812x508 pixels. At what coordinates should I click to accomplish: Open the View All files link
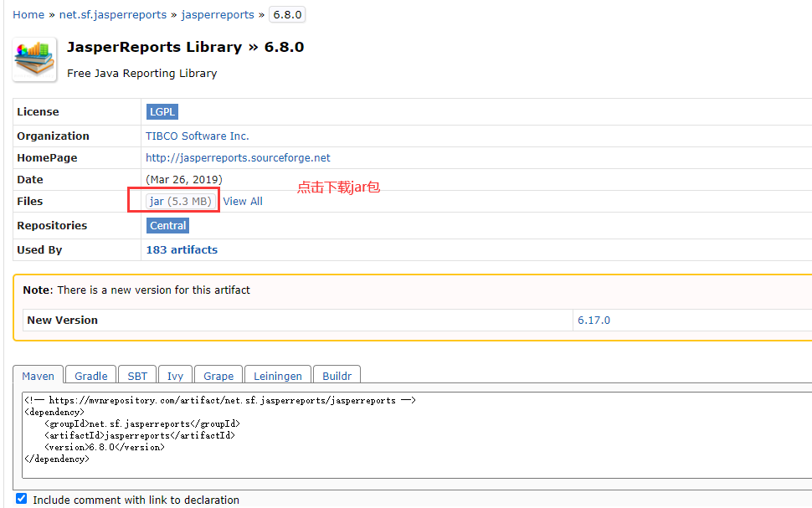(x=243, y=201)
